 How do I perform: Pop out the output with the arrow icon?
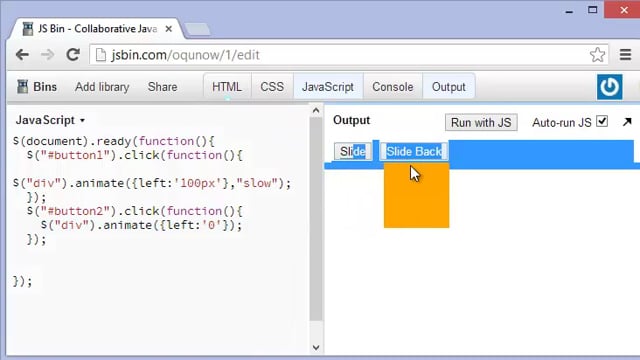click(x=627, y=122)
